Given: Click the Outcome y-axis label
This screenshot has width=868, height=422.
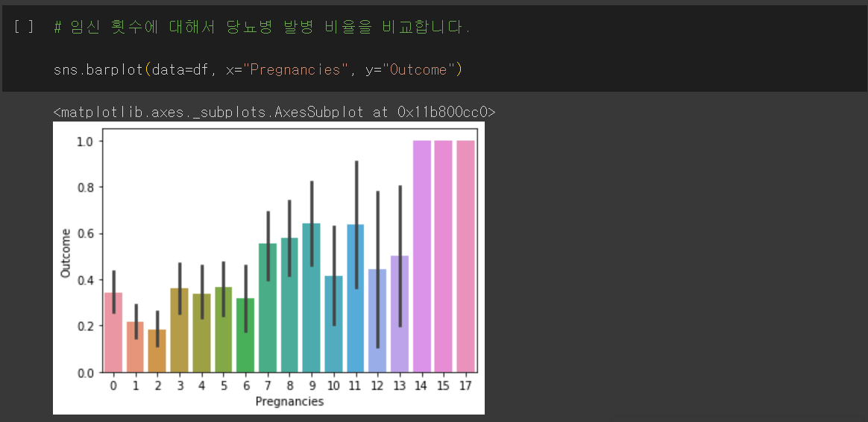Looking at the screenshot, I should click(66, 253).
